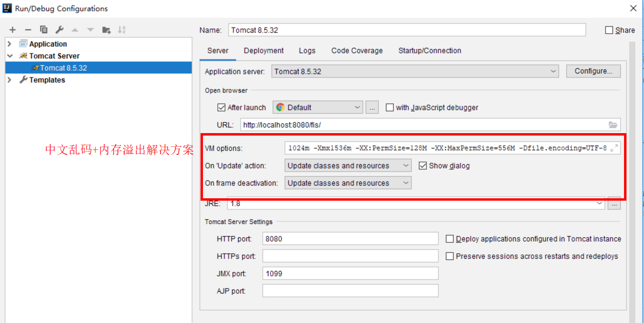Viewport: 644px width, 323px height.
Task: Click the Configure... button
Action: coord(593,71)
